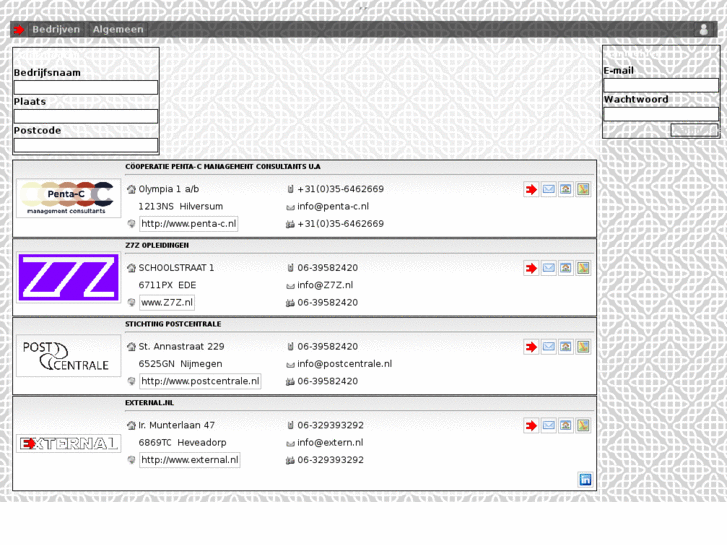Click red arrow icon for External.nl
The width and height of the screenshot is (727, 545).
tap(531, 426)
